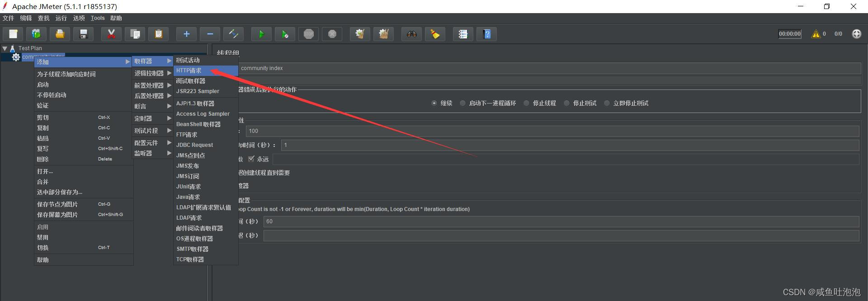Select the 禁用 context menu entry

pos(84,237)
